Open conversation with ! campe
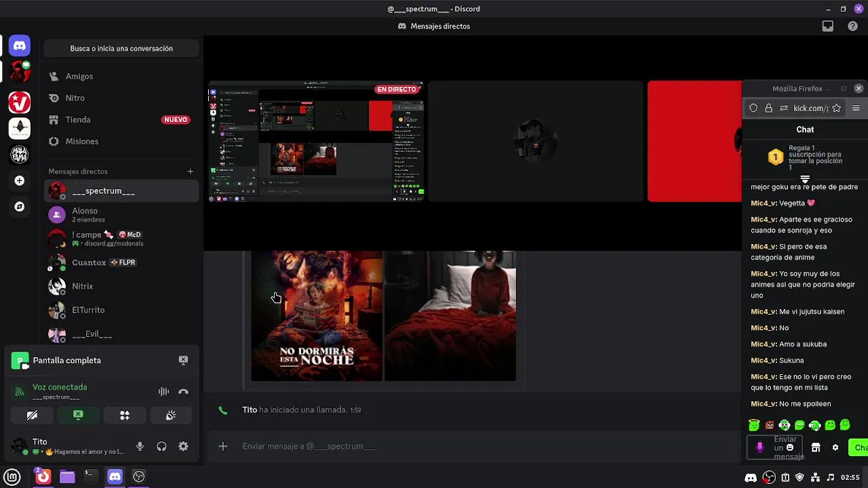Image resolution: width=868 pixels, height=488 pixels. 121,239
